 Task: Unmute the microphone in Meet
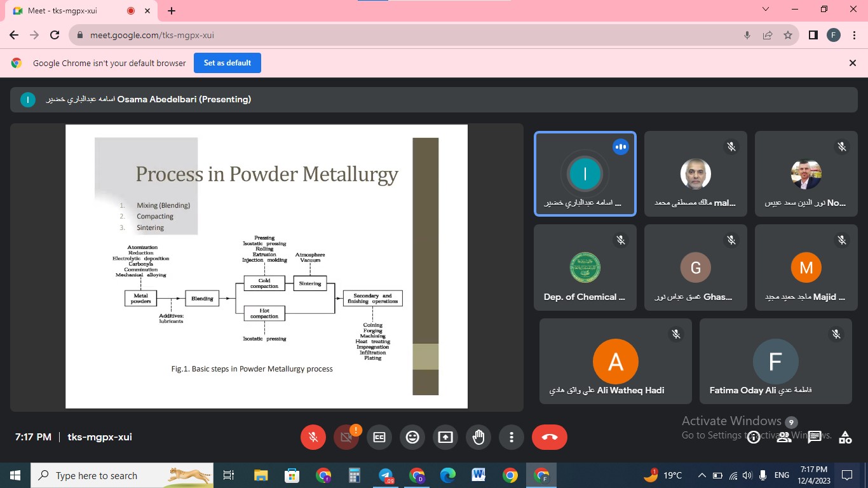313,437
